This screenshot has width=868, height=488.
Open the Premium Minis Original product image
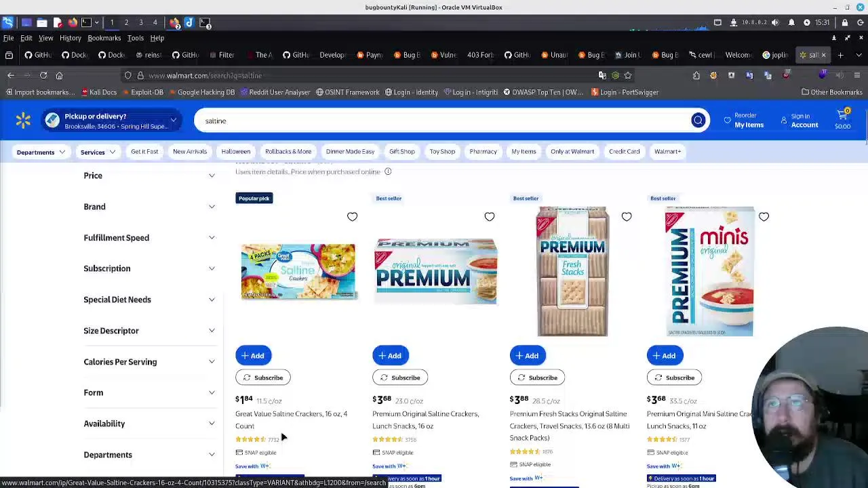709,271
